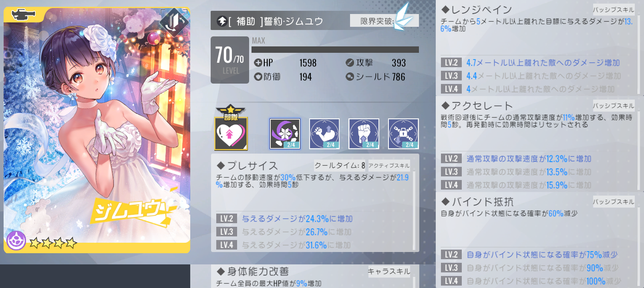Click the MAX experience progress bar
The image size is (644, 288).
point(335,50)
